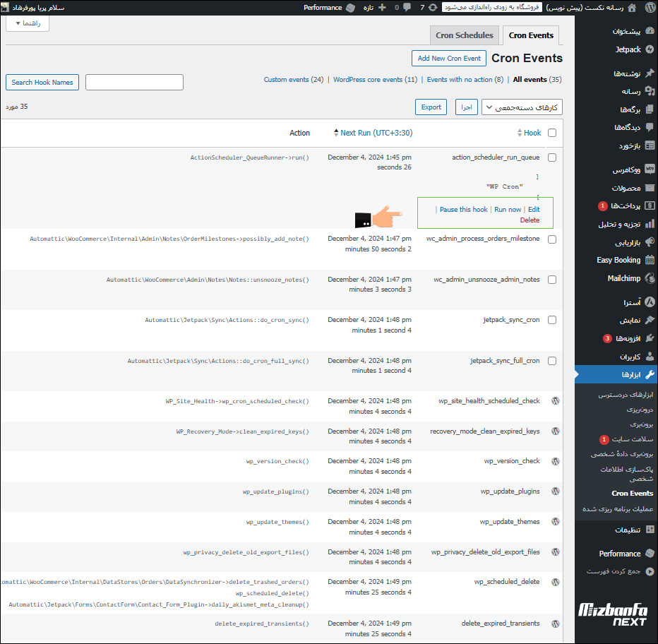Open Pages (برگه‌ها) sidebar icon
This screenshot has height=644, width=658.
(650, 109)
